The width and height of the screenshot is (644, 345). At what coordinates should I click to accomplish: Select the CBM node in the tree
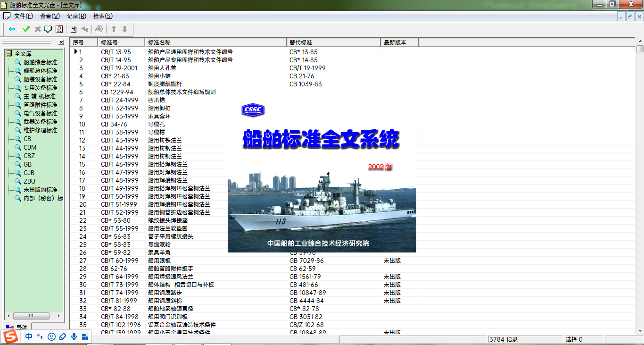pos(30,147)
